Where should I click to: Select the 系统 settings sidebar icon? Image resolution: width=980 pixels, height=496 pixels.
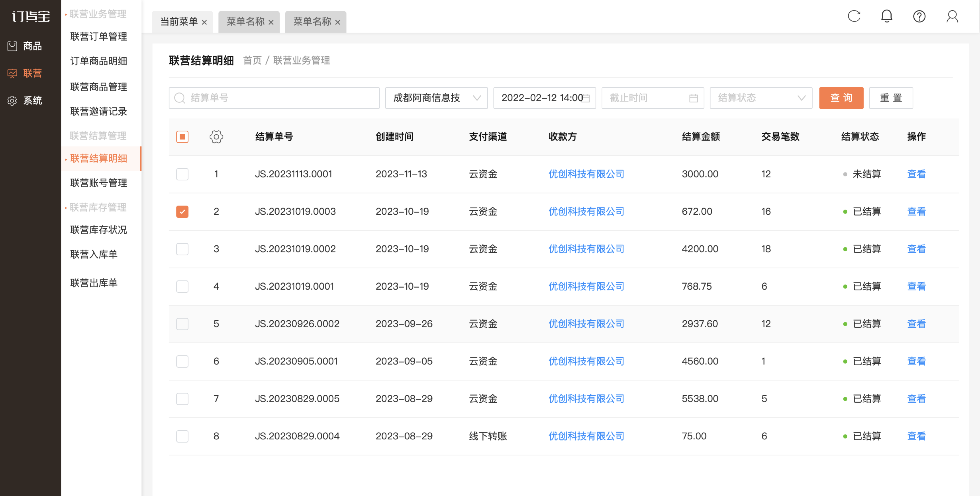(x=12, y=100)
